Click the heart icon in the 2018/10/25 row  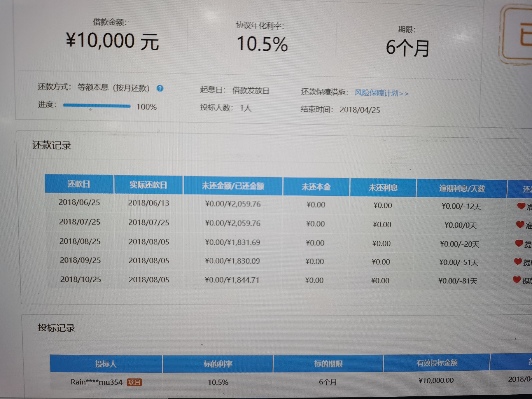[x=517, y=280]
